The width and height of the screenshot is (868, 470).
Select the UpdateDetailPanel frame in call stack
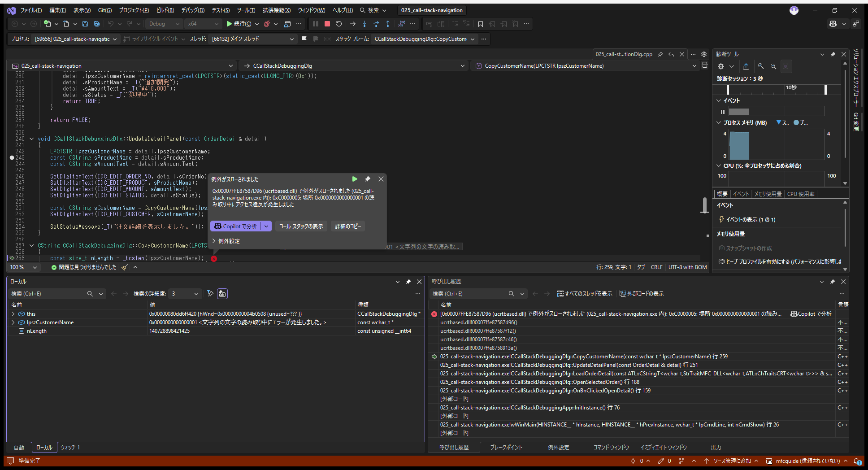coord(569,365)
